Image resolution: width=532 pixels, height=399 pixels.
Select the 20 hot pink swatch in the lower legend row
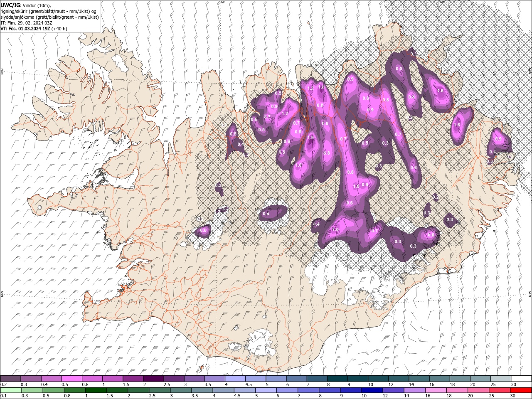tap(478, 390)
